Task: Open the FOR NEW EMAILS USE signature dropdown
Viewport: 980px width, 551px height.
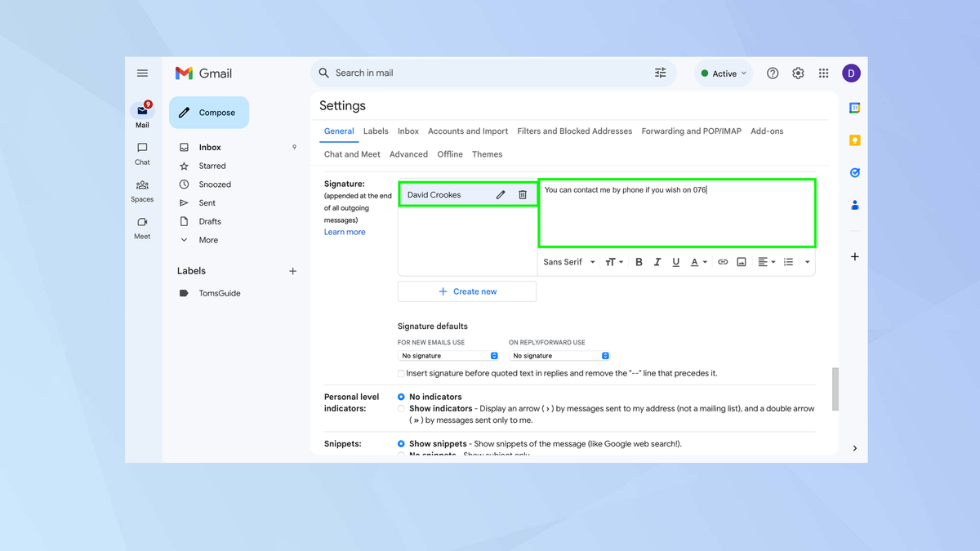Action: 448,355
